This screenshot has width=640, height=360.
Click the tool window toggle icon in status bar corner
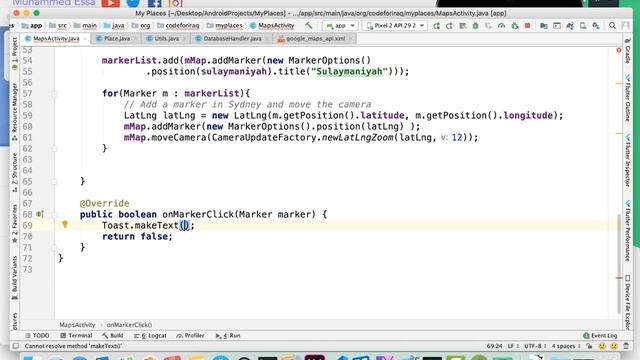[x=16, y=346]
